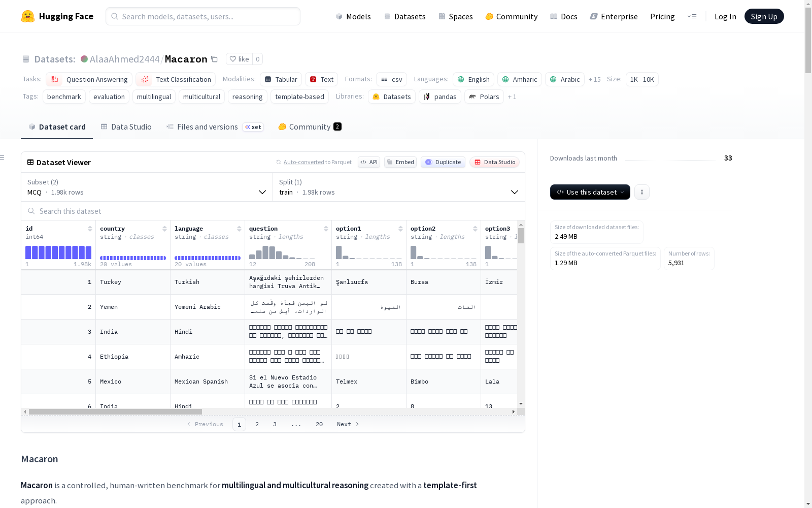Open the Pricing page
The image size is (812, 508).
pos(662,16)
